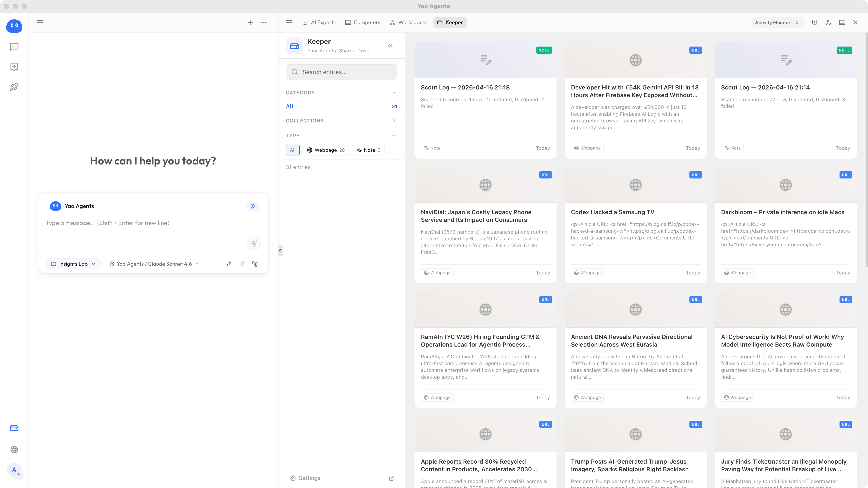Click the Note tag on Scout Log 21:18

[432, 148]
